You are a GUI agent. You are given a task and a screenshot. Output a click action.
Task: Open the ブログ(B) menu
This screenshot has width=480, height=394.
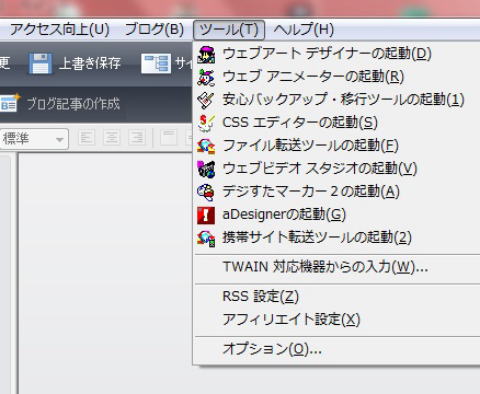click(x=154, y=30)
